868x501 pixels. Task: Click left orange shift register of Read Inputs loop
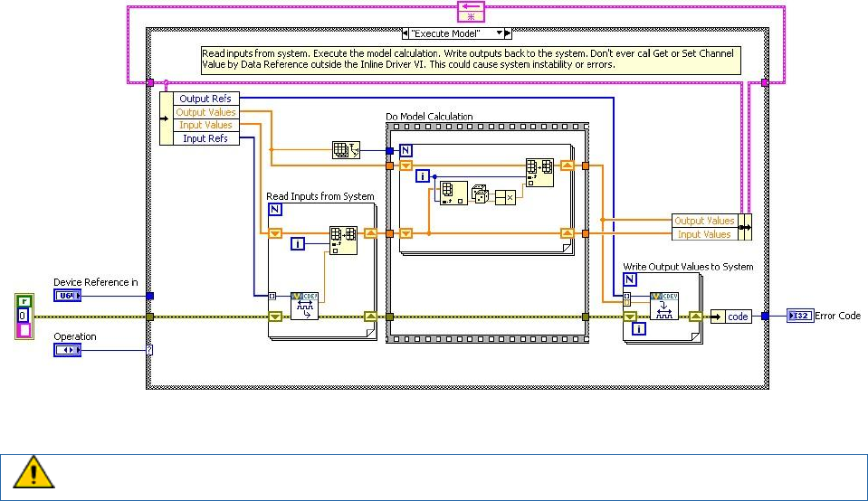click(275, 233)
